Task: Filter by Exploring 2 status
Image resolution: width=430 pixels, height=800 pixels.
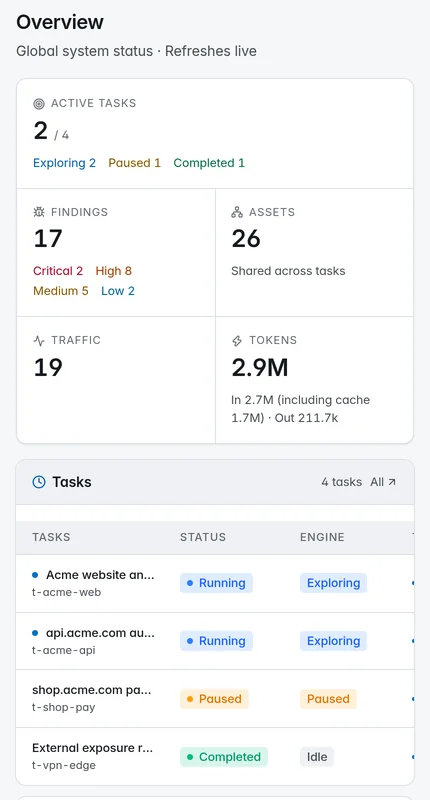Action: click(64, 163)
